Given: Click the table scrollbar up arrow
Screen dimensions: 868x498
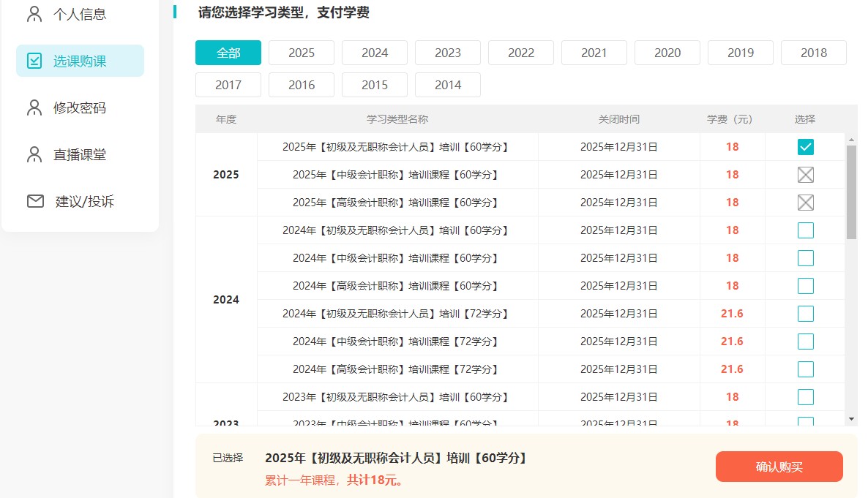Looking at the screenshot, I should 851,140.
